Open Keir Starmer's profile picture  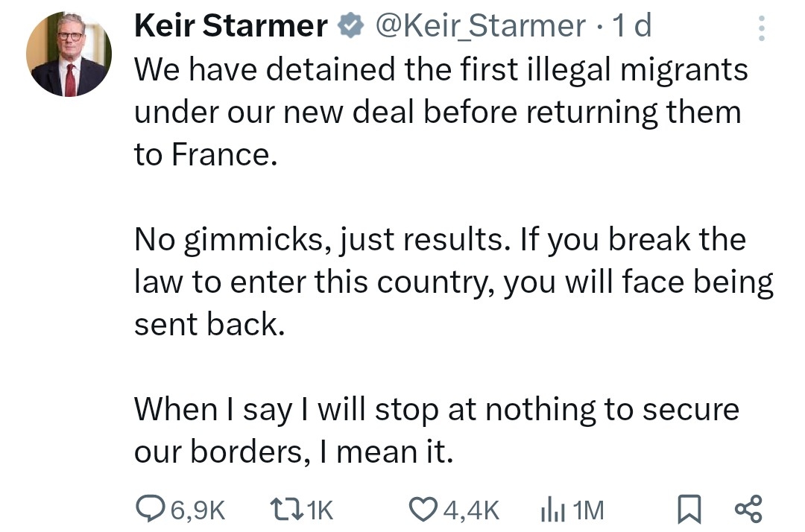click(x=69, y=54)
